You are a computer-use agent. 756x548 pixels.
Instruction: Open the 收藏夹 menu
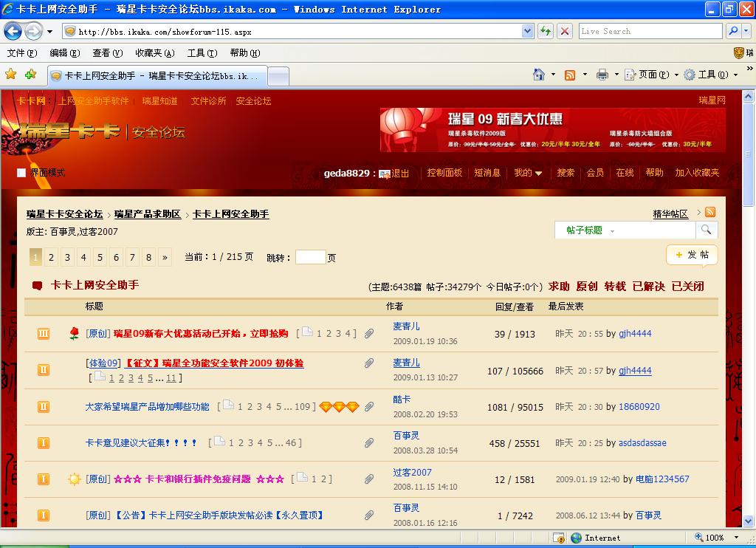(x=155, y=53)
